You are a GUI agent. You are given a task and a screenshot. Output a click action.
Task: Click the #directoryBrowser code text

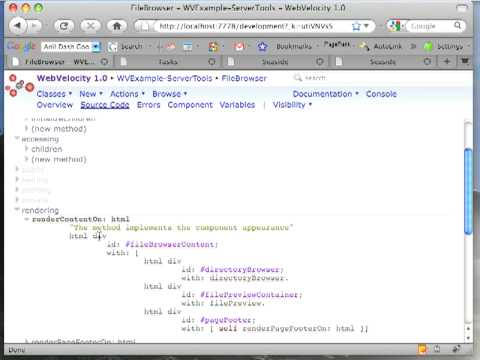click(x=242, y=269)
